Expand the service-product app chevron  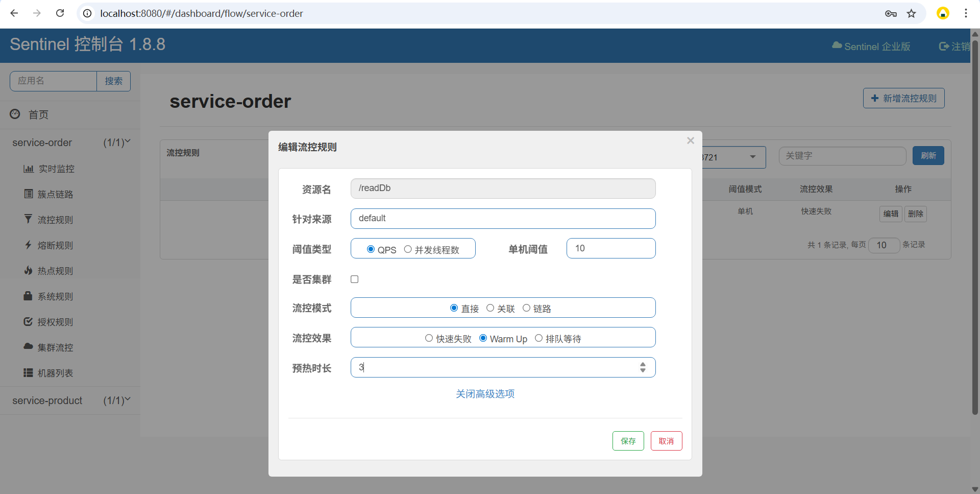(x=128, y=399)
